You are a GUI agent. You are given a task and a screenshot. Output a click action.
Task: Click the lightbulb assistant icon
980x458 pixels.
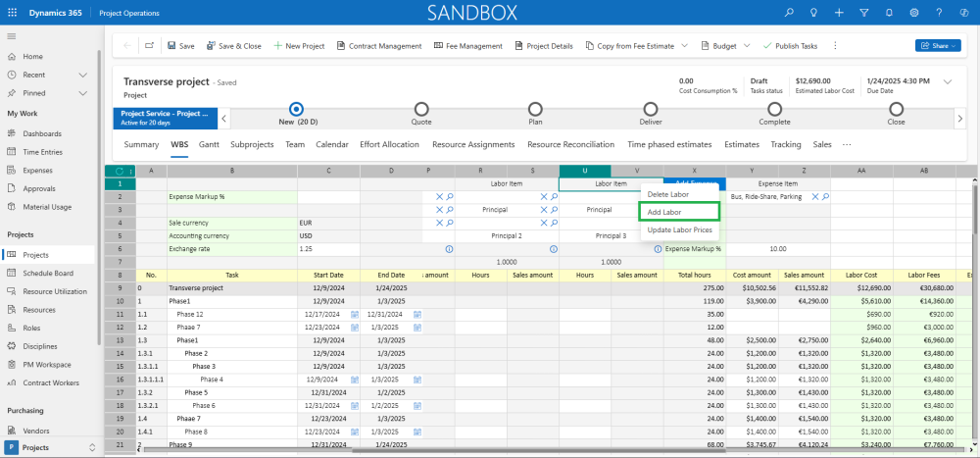point(813,13)
